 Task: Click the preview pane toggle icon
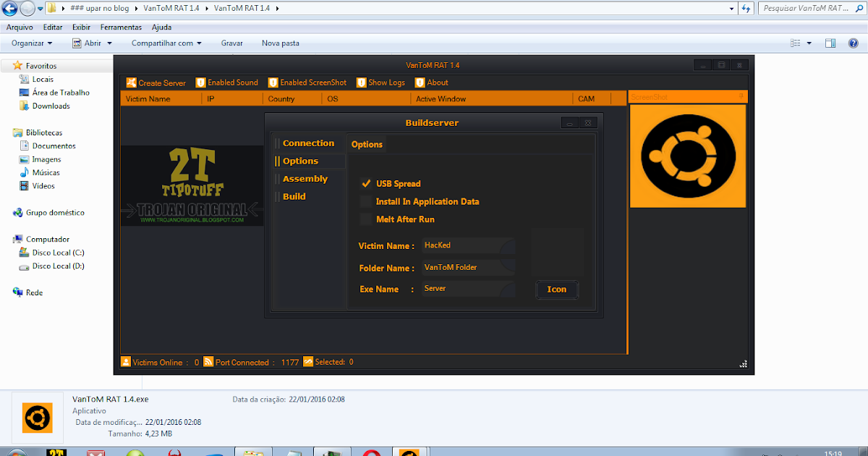(831, 43)
